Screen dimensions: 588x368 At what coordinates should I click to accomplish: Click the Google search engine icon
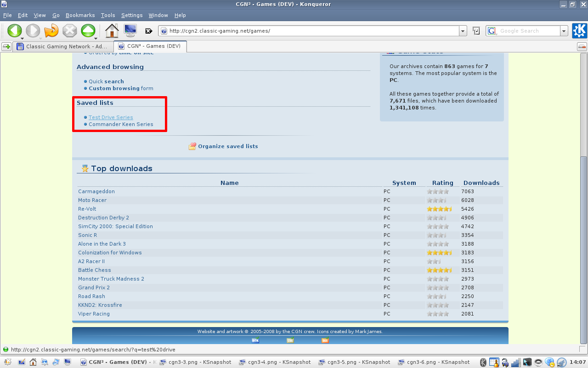point(492,31)
